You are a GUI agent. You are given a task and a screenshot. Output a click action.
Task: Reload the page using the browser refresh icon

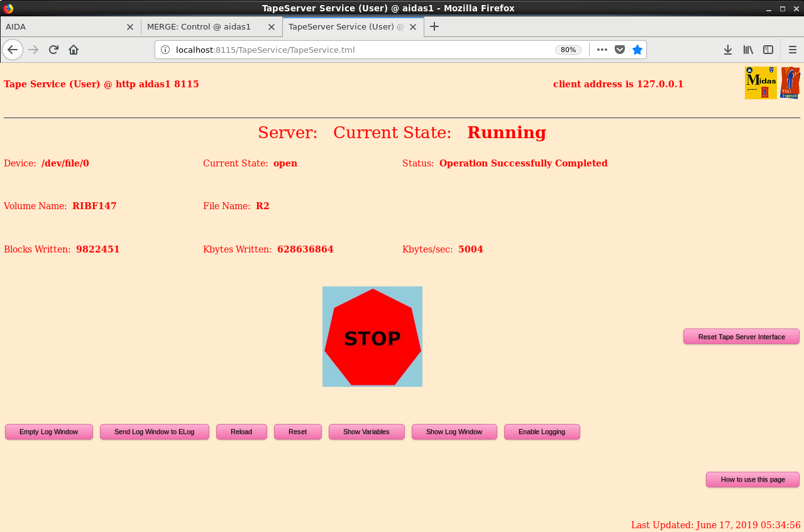(x=53, y=50)
